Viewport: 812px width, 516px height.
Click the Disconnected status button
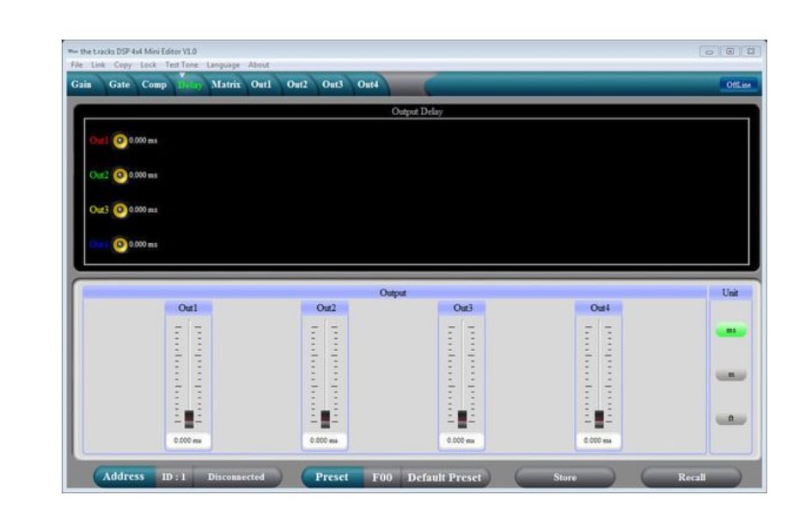(x=236, y=477)
